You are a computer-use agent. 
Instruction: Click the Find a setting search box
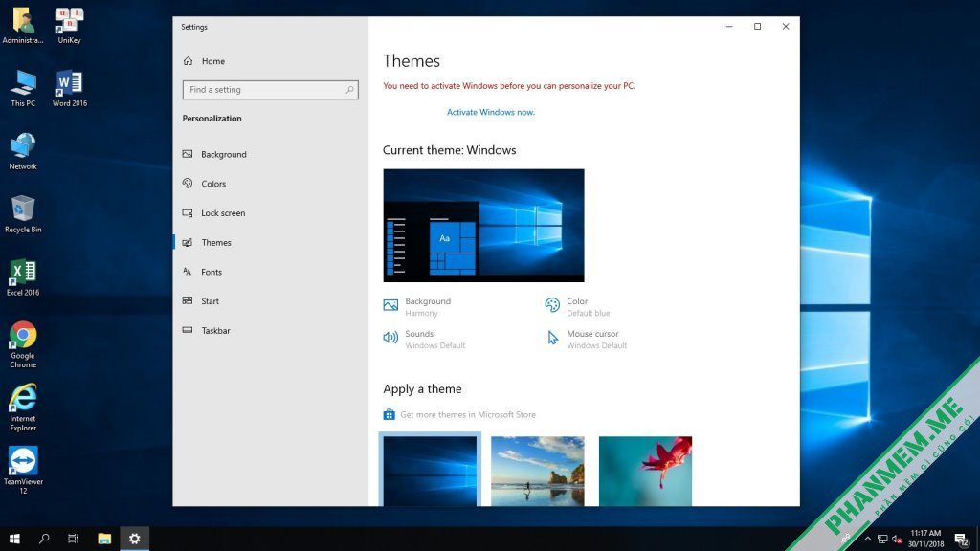tap(270, 90)
